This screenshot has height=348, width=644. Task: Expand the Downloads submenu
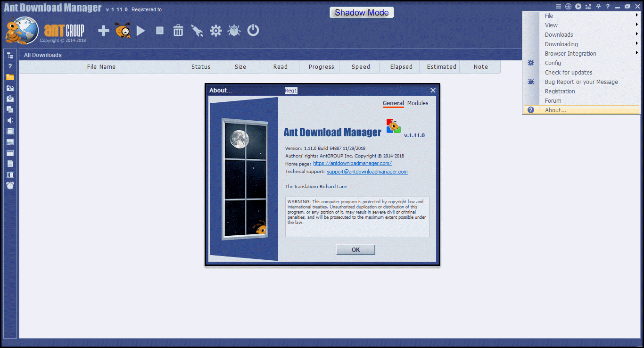click(x=581, y=35)
